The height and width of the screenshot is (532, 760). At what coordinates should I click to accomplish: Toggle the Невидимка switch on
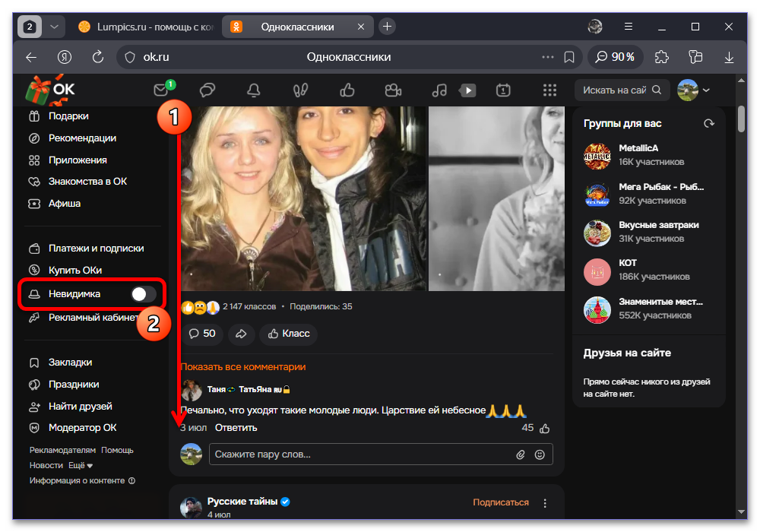point(144,294)
